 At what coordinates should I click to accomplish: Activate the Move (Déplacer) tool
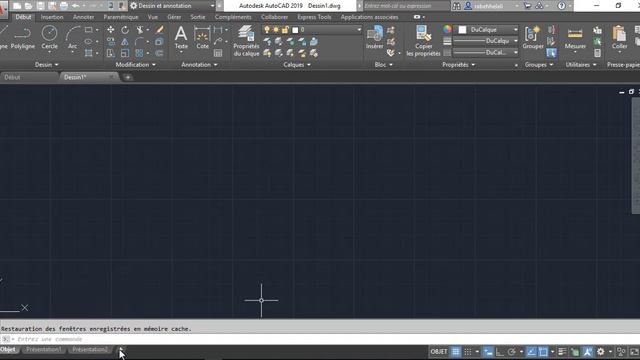(x=111, y=30)
